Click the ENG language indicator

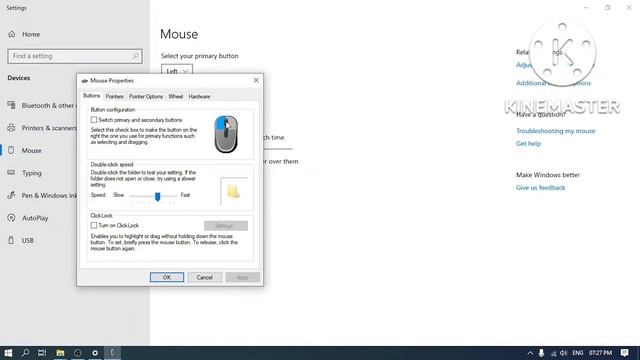578,353
